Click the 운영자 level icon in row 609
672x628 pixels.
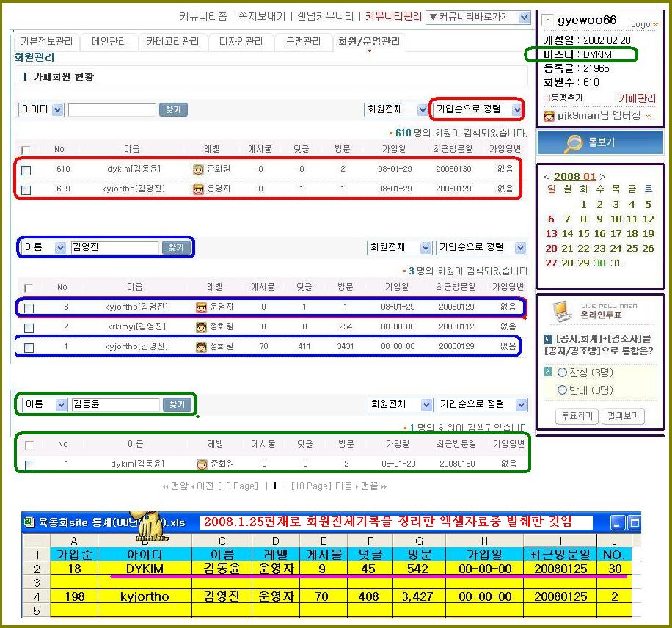[x=198, y=189]
